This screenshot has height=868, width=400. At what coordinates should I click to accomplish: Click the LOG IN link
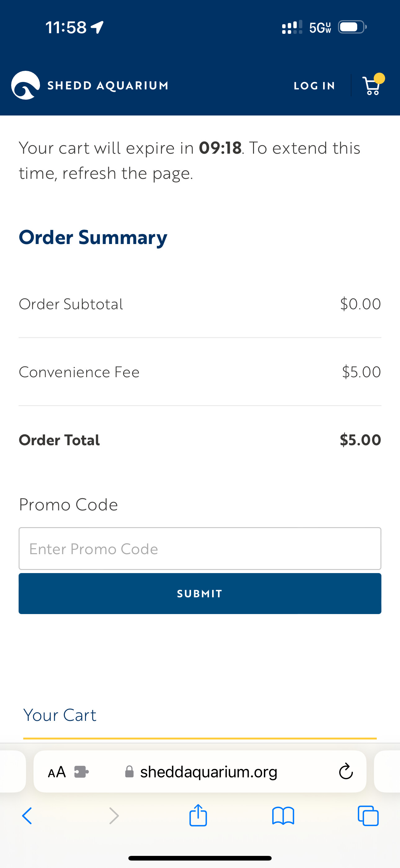314,86
